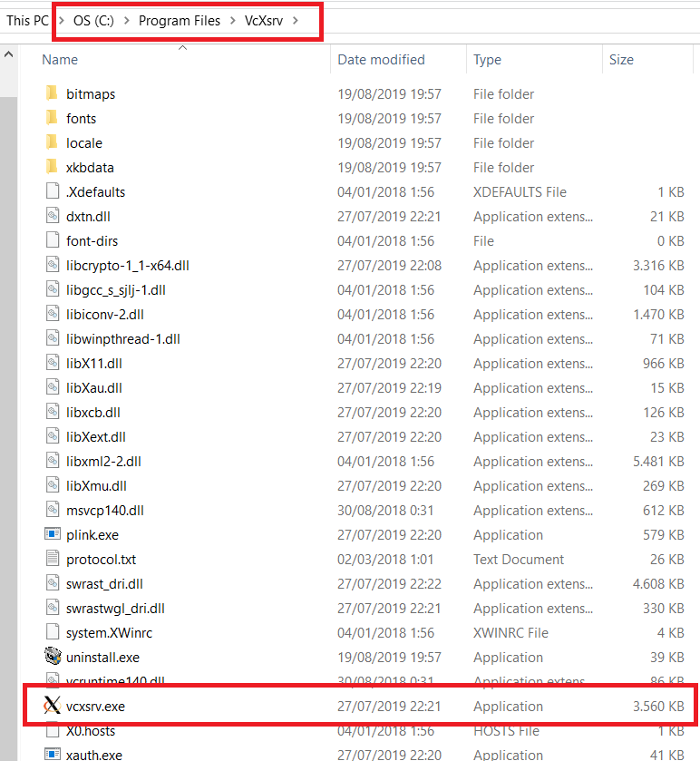
Task: Click the scroll up arrow
Action: point(8,54)
